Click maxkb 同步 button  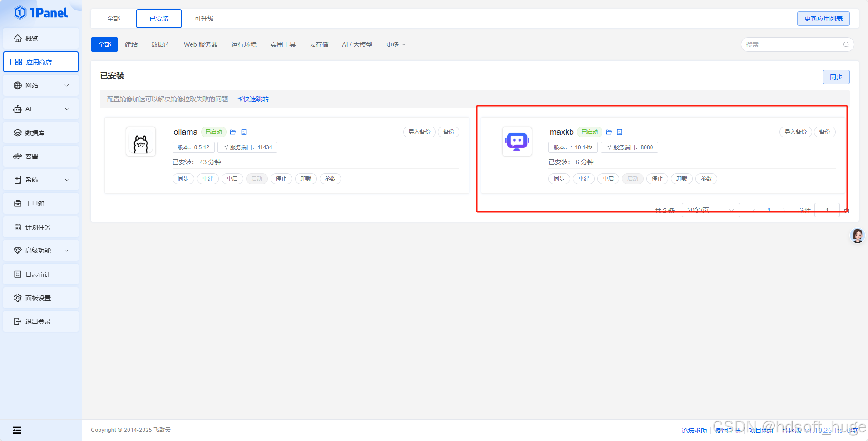point(559,179)
